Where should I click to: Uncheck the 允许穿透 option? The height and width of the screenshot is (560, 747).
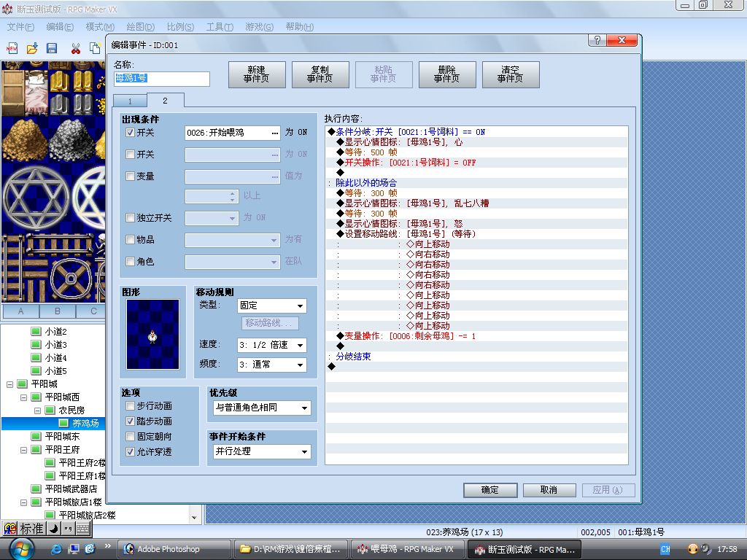tap(130, 451)
